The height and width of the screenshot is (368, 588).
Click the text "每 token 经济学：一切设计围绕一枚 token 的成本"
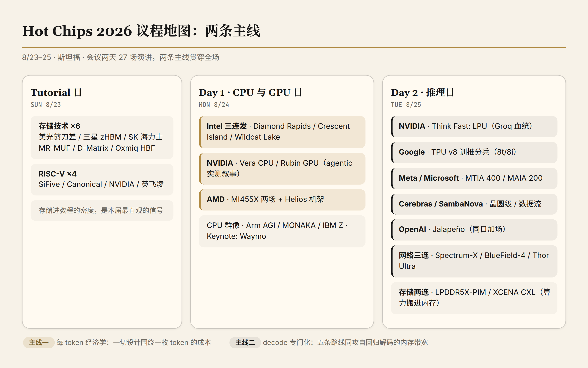point(134,342)
